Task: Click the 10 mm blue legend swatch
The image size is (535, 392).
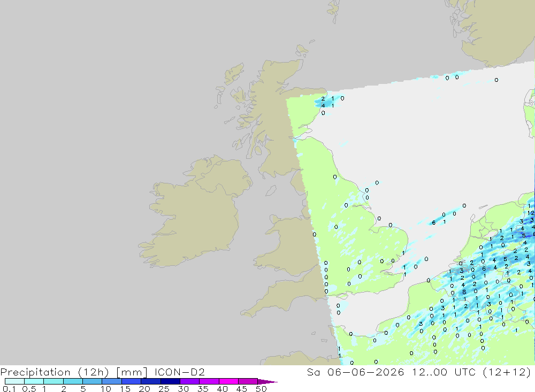Action: pos(112,381)
